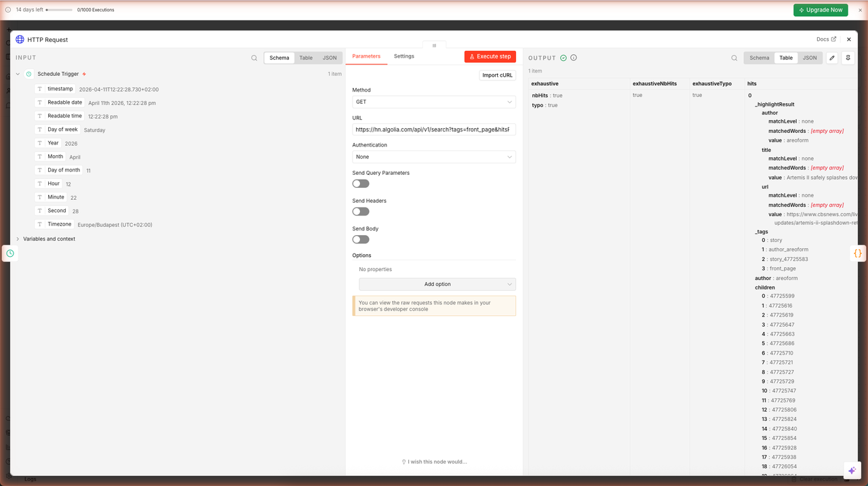
Task: Open the Authentication dropdown
Action: coord(434,157)
